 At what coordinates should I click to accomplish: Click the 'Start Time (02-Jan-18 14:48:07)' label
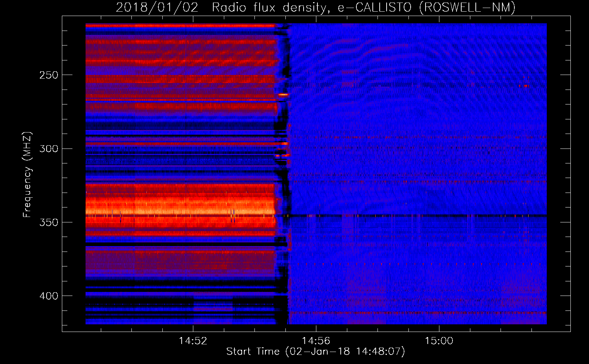(x=316, y=352)
